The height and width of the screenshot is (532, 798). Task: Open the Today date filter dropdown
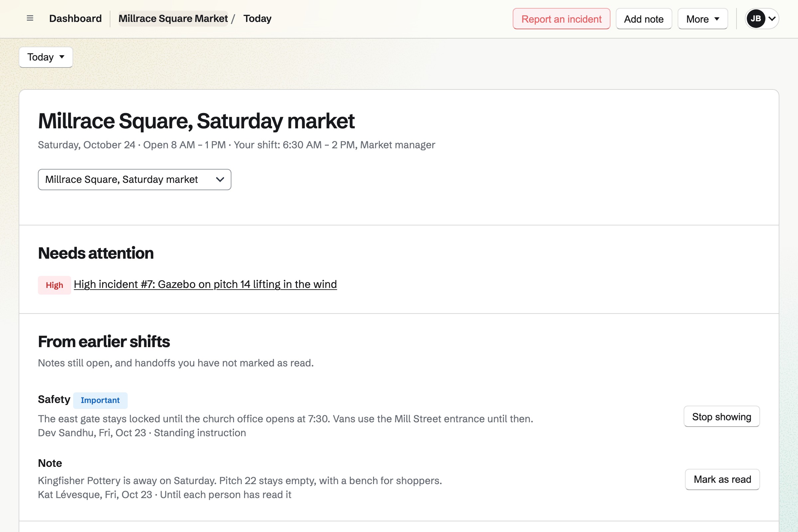point(46,57)
